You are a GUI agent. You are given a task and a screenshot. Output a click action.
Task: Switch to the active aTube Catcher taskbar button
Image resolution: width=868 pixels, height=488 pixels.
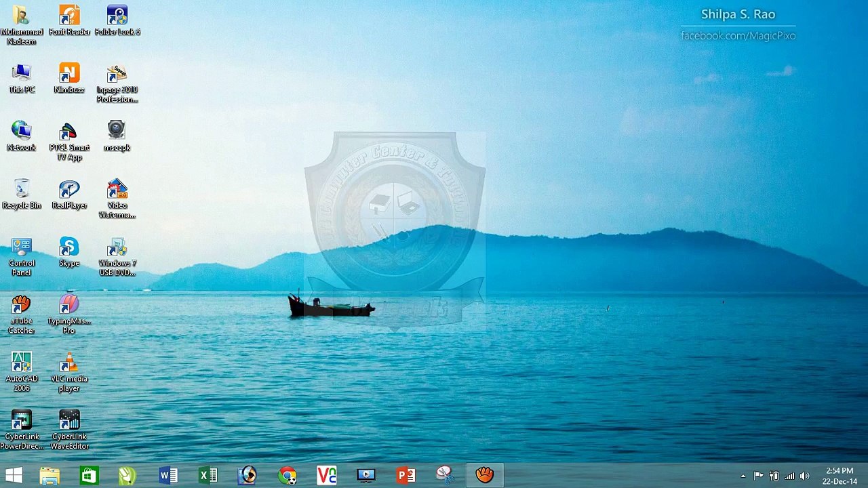(484, 475)
